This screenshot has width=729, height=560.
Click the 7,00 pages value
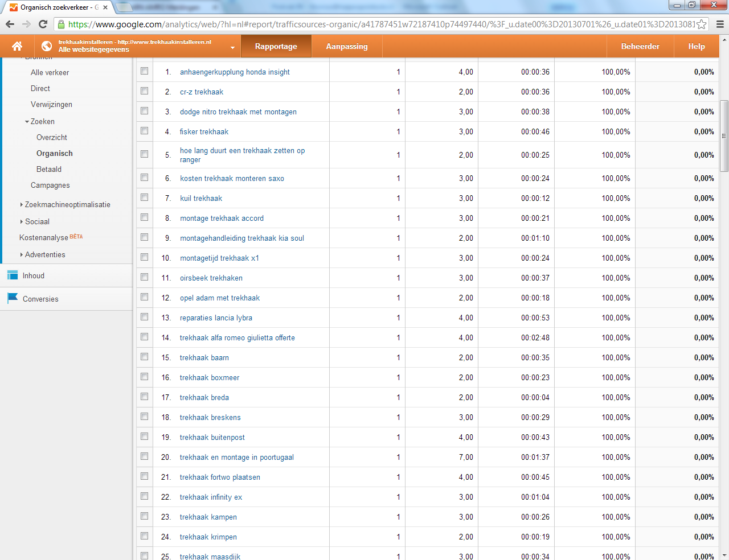[466, 458]
